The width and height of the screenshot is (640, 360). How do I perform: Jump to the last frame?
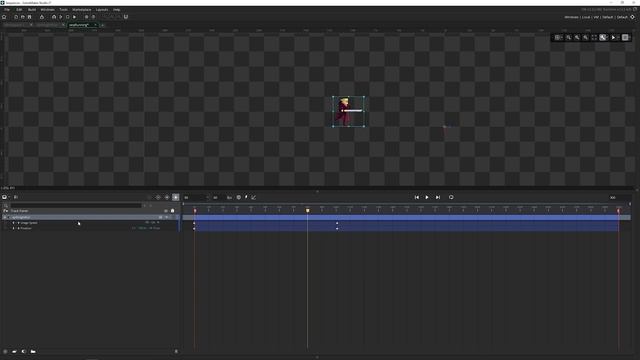(438, 198)
